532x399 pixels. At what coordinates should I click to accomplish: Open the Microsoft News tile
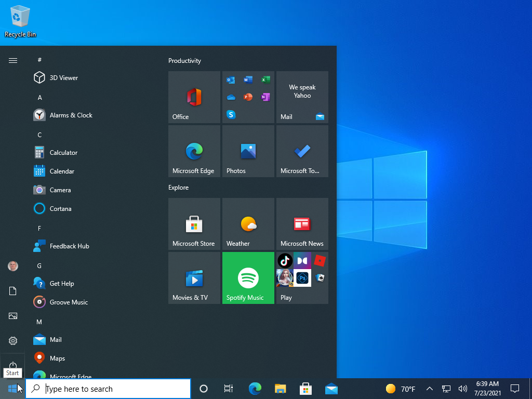click(302, 224)
